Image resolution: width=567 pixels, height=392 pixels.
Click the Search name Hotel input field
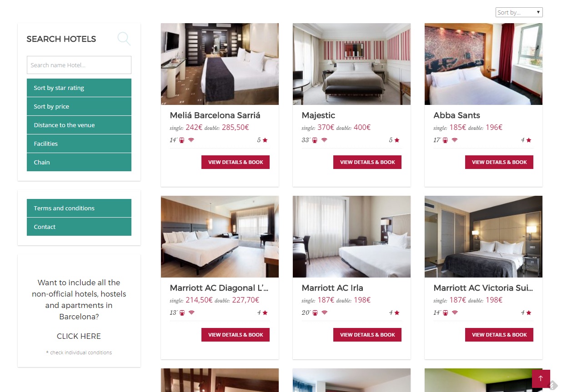pyautogui.click(x=79, y=65)
